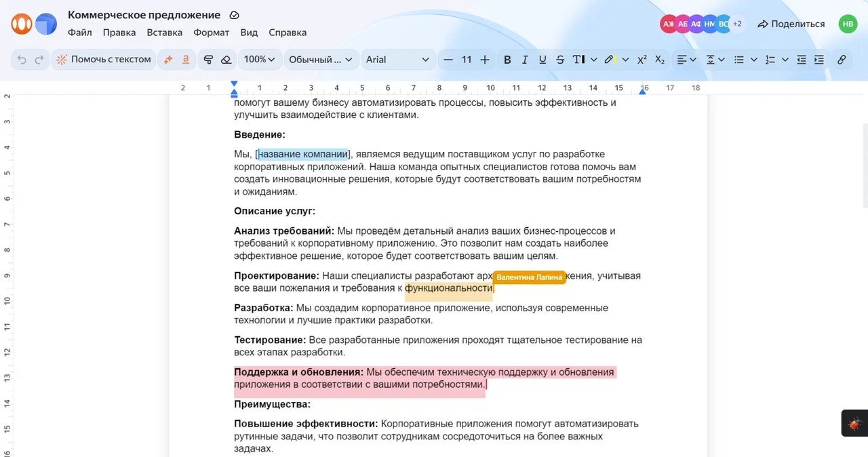The width and height of the screenshot is (868, 457).
Task: Apply subscript formatting
Action: (660, 60)
